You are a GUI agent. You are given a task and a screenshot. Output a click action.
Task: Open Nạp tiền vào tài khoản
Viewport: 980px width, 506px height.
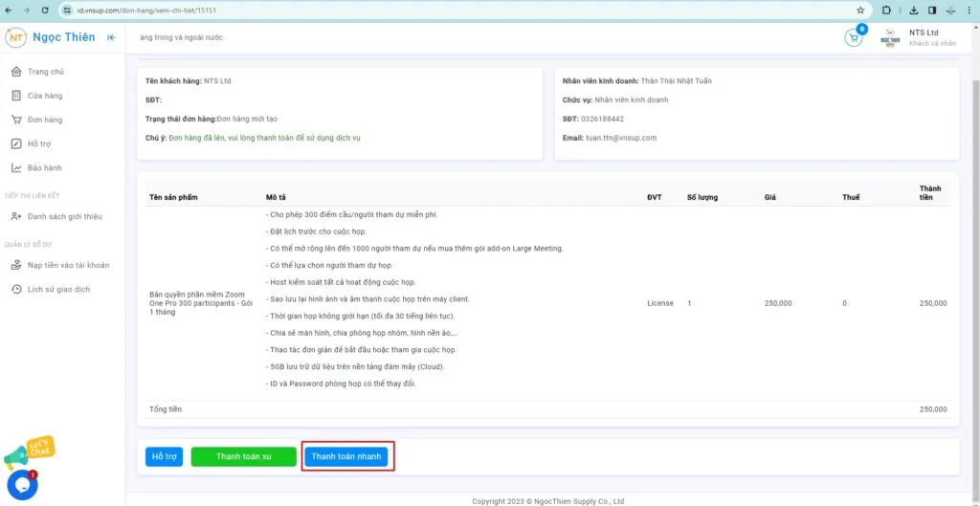68,265
